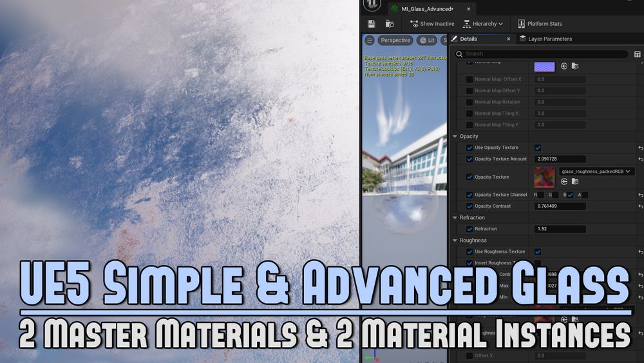The height and width of the screenshot is (363, 644).
Task: Collapse the Roughness section
Action: (455, 240)
